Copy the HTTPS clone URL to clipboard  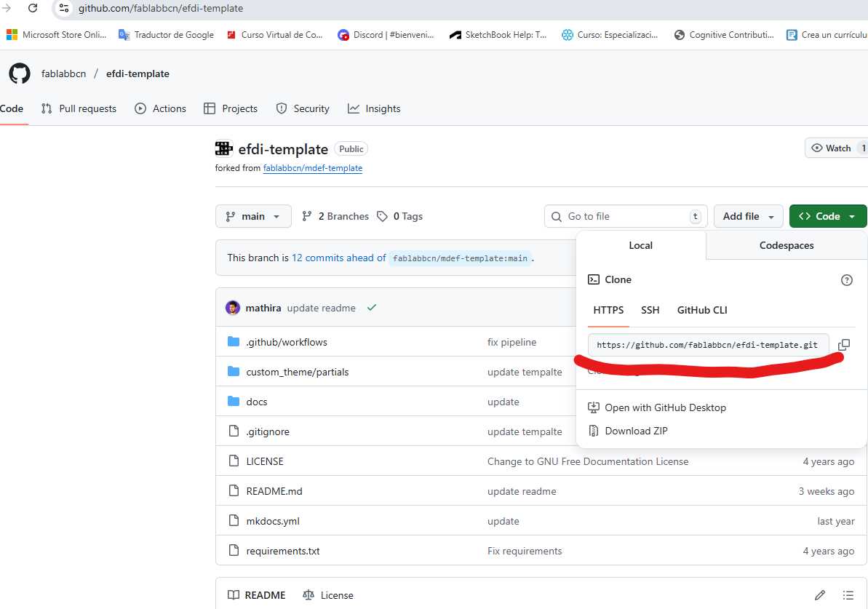[843, 345]
